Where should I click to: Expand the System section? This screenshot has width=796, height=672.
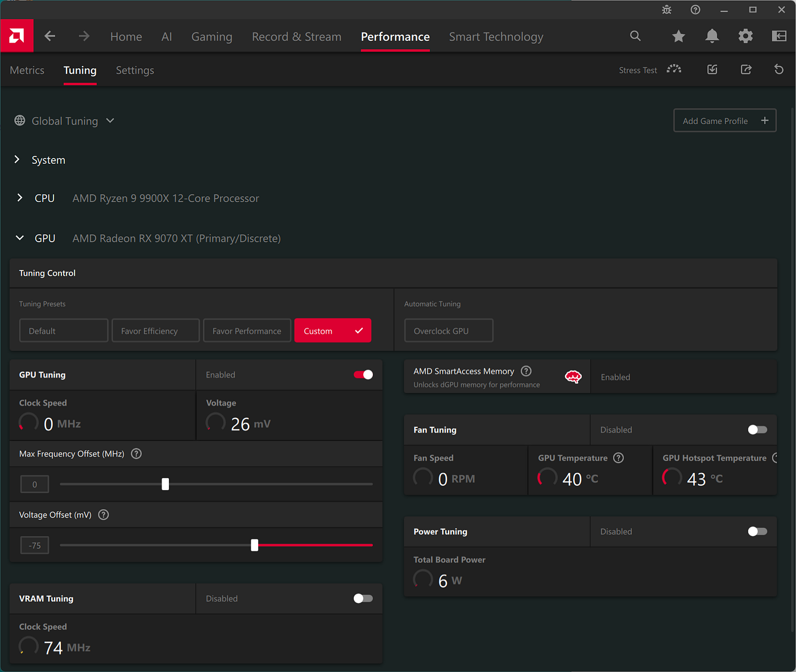pos(17,160)
